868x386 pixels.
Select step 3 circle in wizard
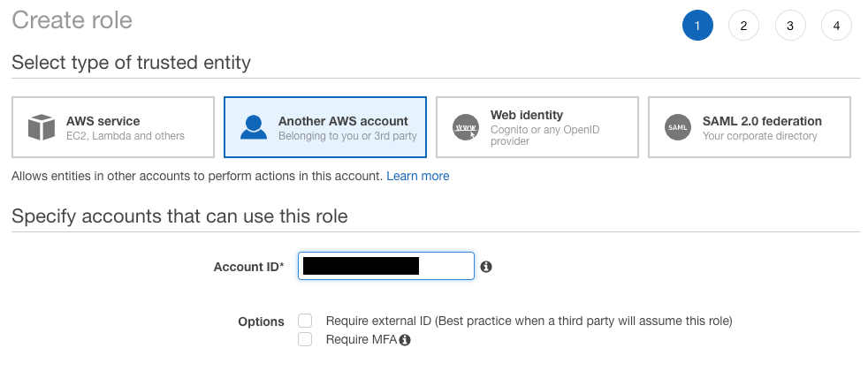click(790, 26)
